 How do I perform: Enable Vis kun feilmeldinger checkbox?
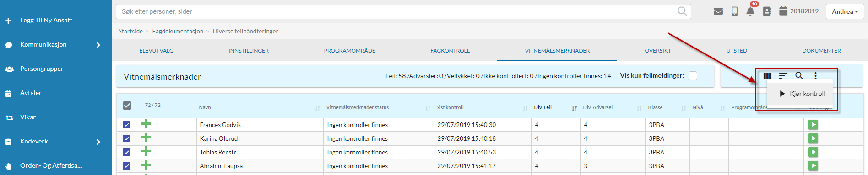[x=693, y=76]
